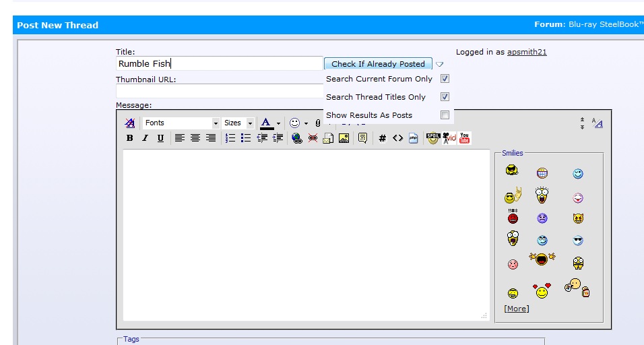Insert the smiley with red hearts
The height and width of the screenshot is (345, 644).
tap(542, 290)
